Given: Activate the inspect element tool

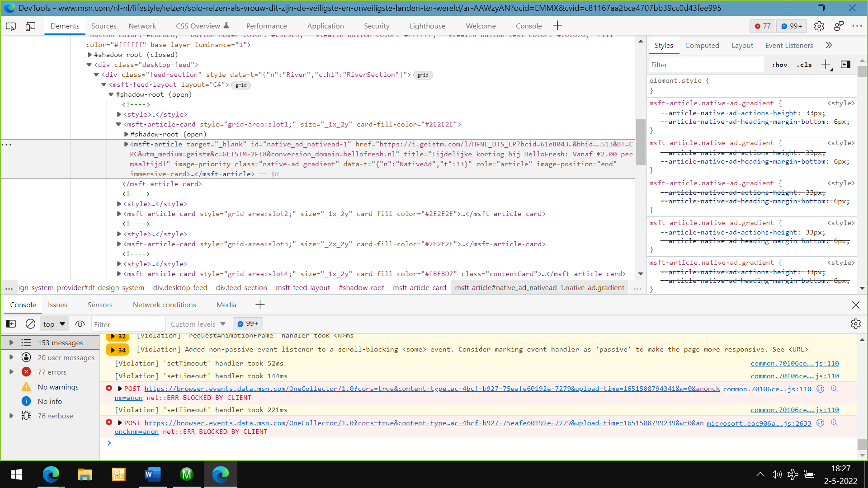Looking at the screenshot, I should (x=10, y=26).
